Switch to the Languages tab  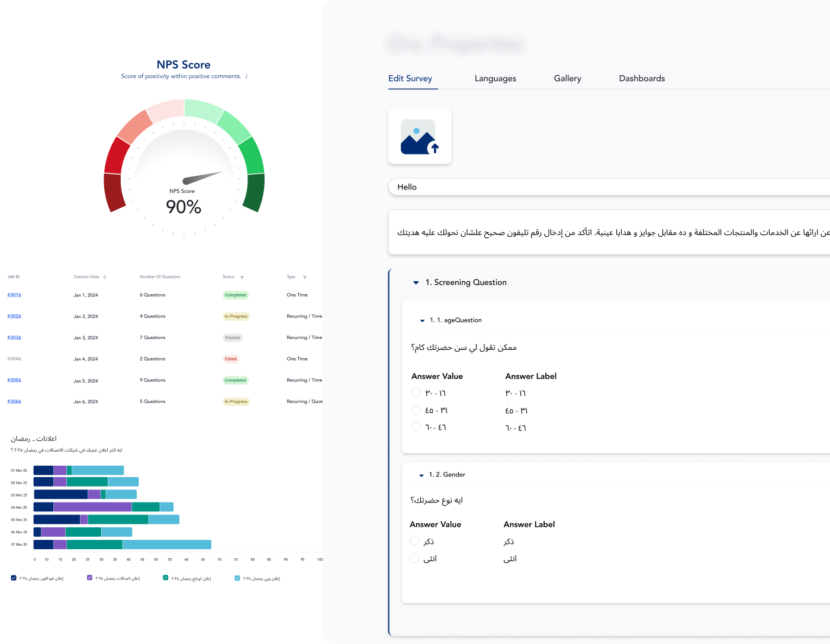[x=495, y=79]
